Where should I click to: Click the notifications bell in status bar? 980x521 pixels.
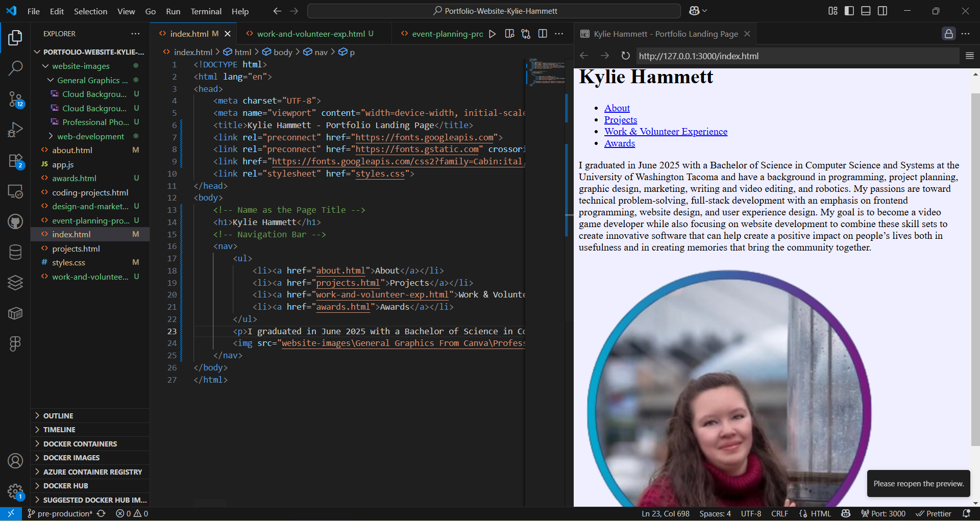(x=966, y=513)
